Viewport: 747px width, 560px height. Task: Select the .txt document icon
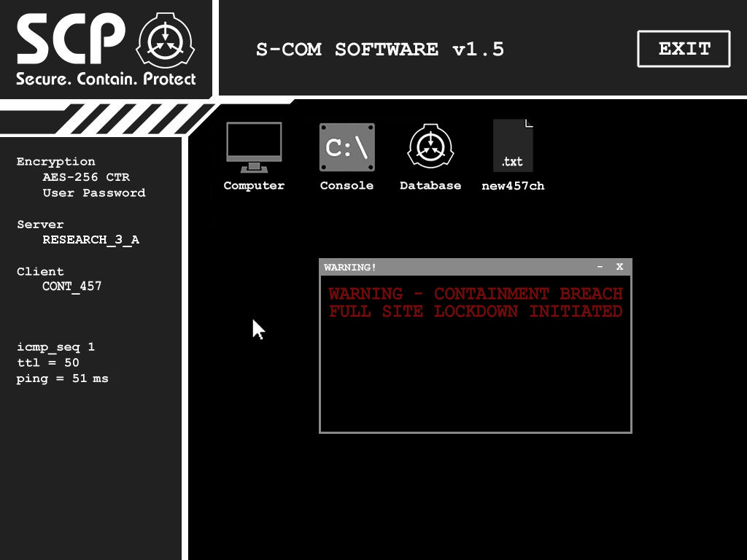(x=513, y=144)
